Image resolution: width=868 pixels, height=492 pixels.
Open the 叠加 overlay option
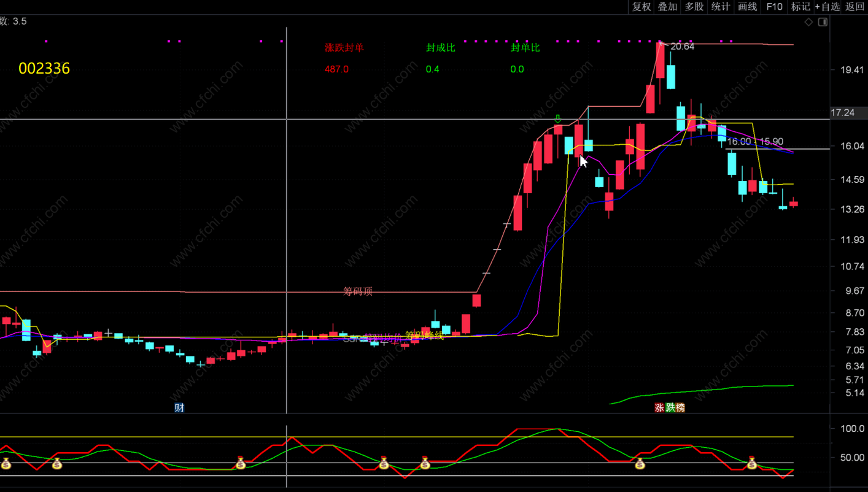(668, 7)
